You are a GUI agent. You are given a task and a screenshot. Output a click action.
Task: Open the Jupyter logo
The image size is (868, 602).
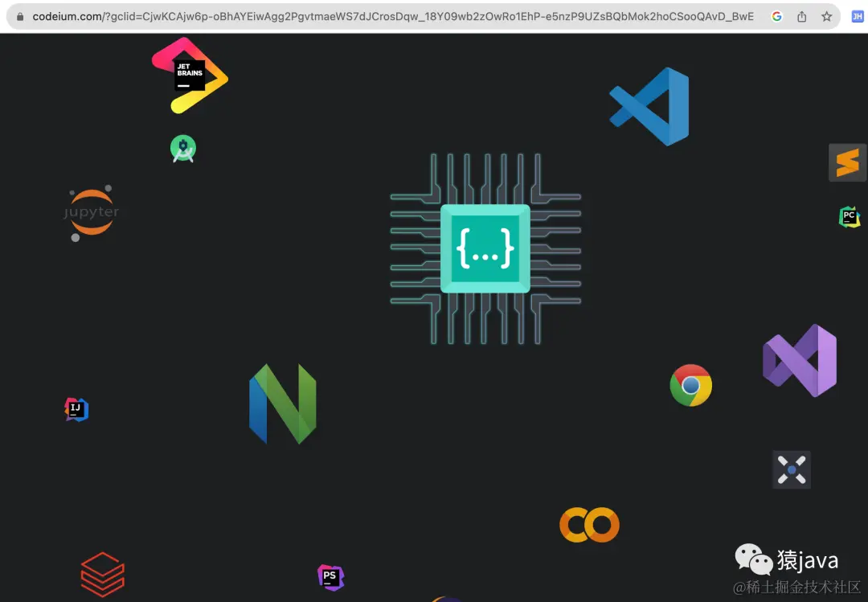click(x=92, y=213)
